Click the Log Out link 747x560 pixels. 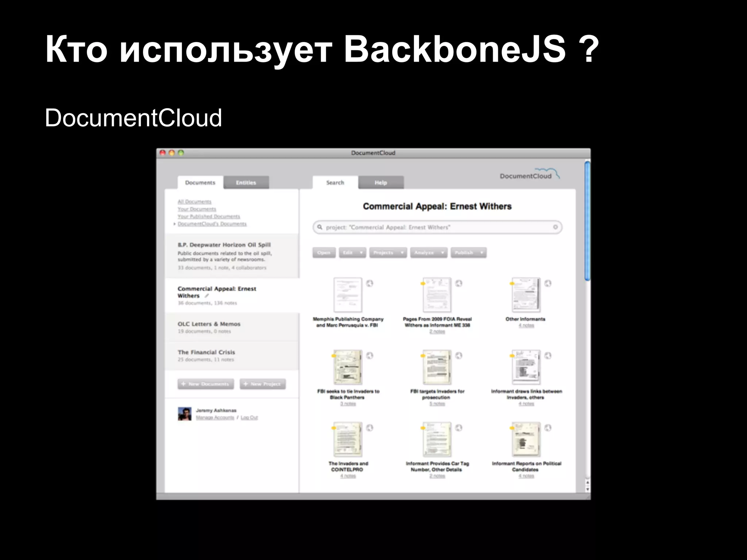tap(249, 417)
